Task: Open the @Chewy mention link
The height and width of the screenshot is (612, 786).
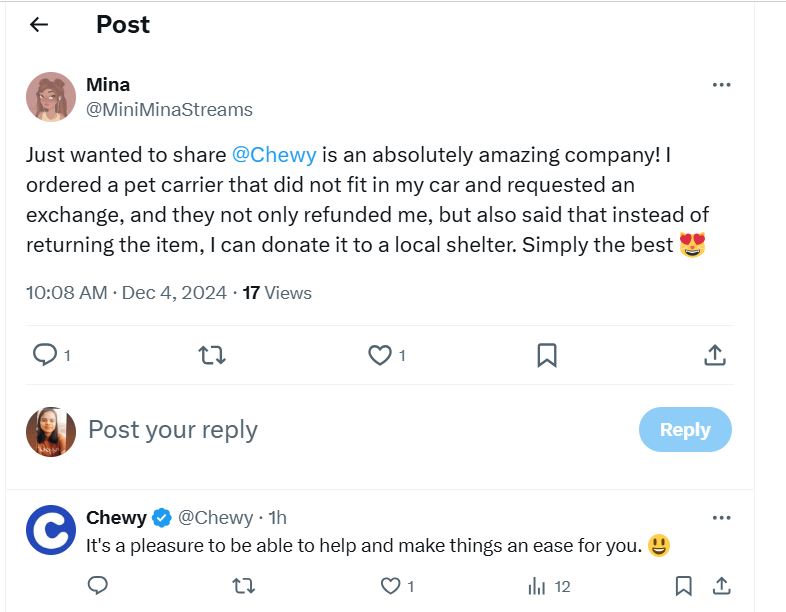Action: click(274, 155)
